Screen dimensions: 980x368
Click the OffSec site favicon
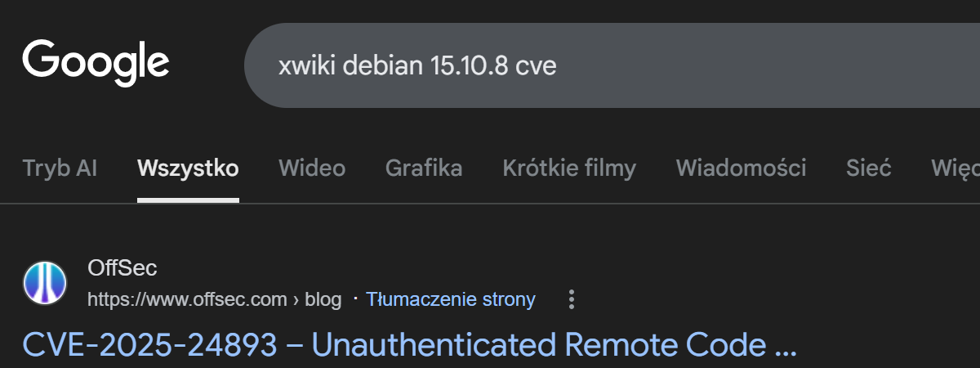click(x=45, y=284)
